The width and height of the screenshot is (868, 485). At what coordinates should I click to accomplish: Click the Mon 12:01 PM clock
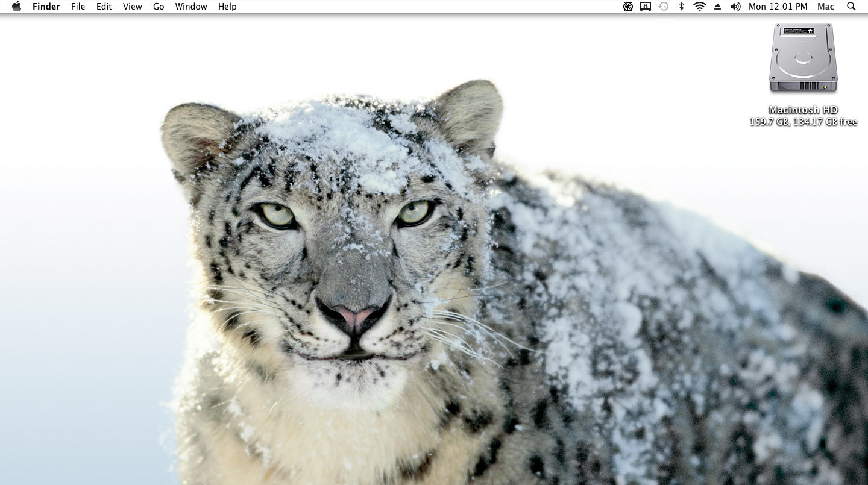[x=778, y=7]
